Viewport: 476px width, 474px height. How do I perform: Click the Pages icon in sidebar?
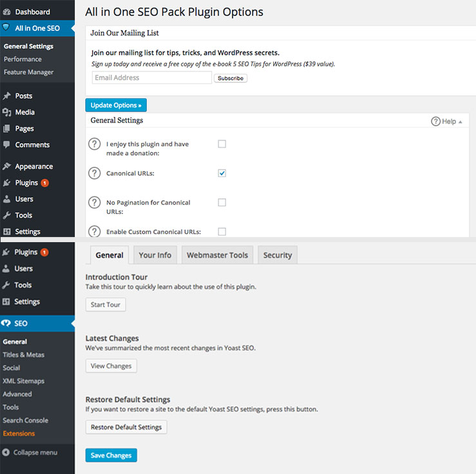6,129
